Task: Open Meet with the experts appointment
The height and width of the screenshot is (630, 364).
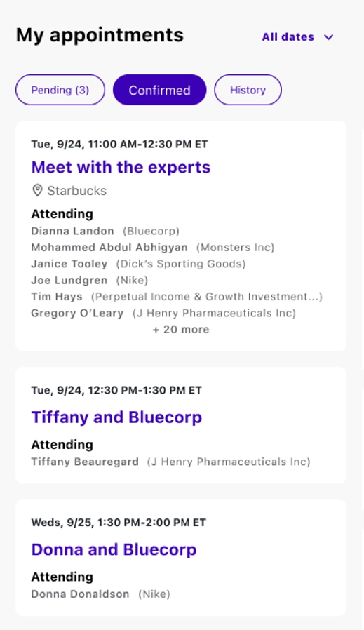Action: [121, 167]
